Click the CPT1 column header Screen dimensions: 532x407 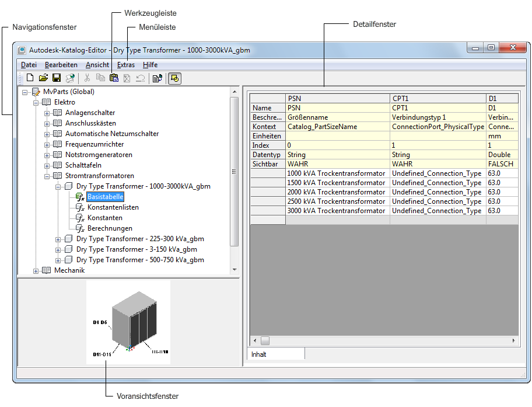[438, 99]
